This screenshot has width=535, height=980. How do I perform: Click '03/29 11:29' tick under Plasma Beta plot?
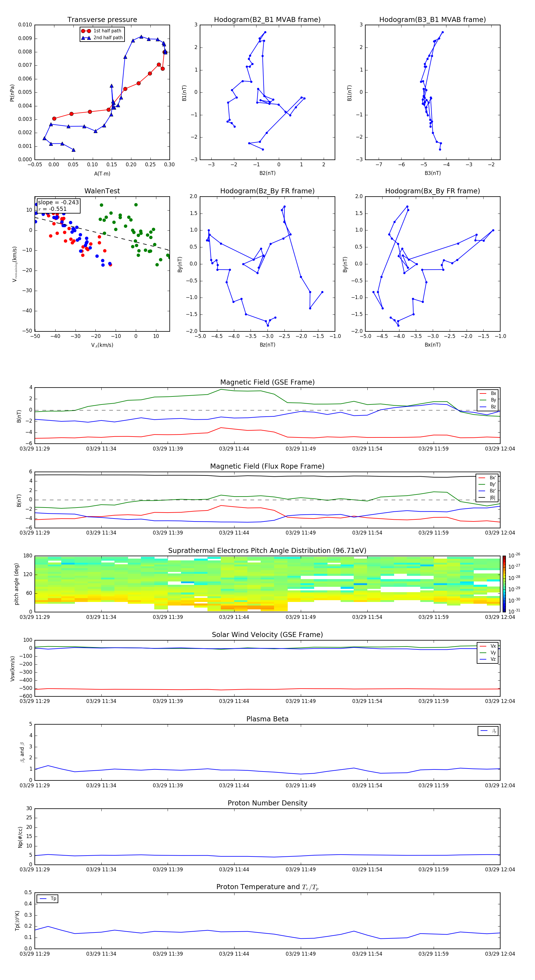pos(35,785)
